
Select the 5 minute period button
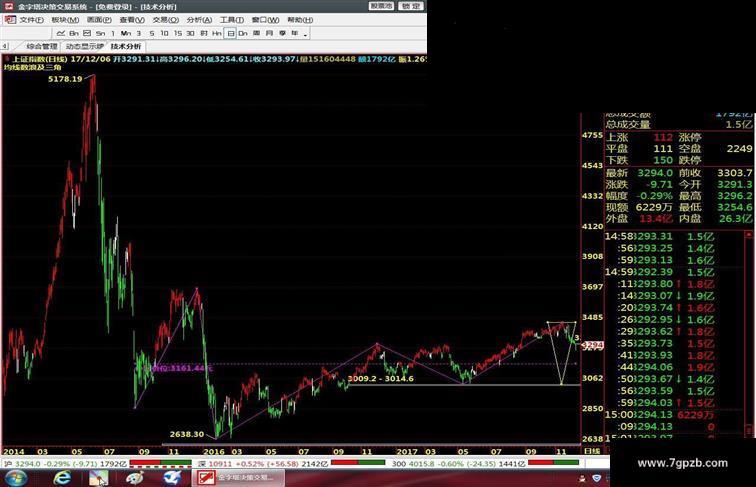[x=152, y=33]
